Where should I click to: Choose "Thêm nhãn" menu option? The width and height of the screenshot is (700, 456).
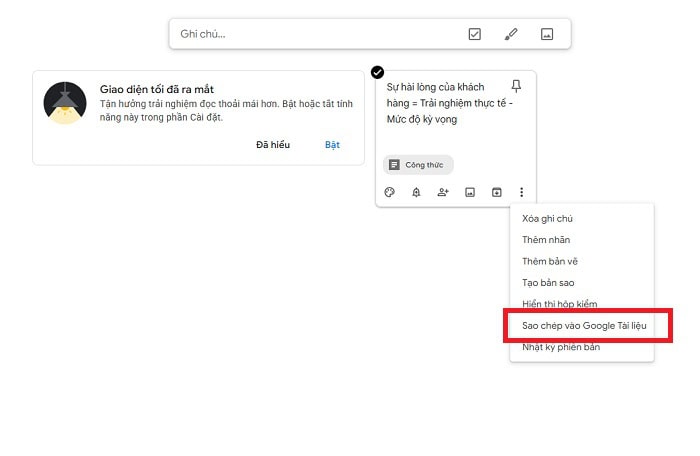click(x=546, y=240)
